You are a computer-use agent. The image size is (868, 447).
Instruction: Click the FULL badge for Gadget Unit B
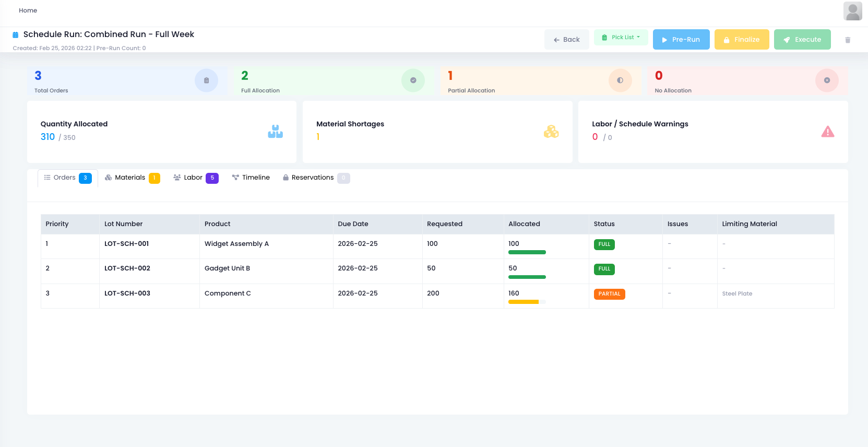(x=604, y=269)
